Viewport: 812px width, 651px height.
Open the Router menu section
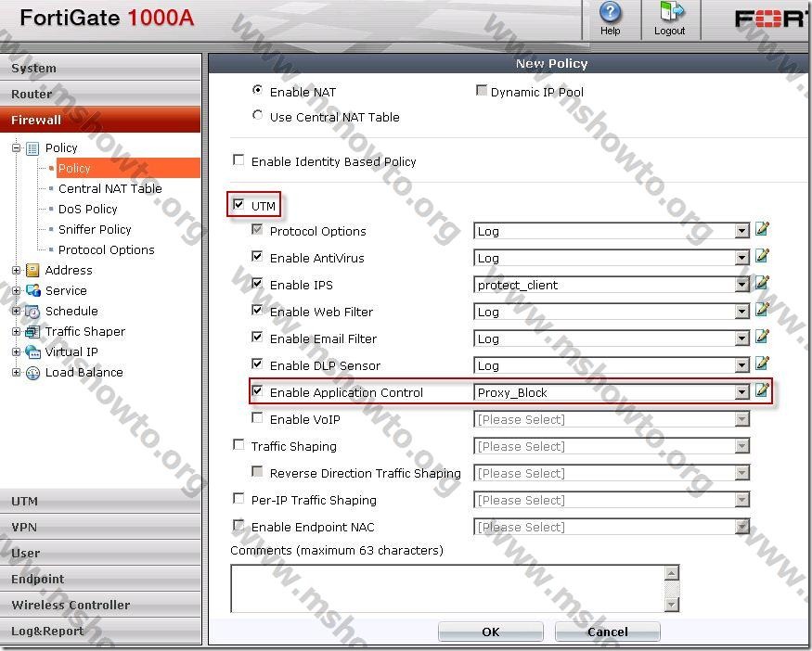click(100, 94)
